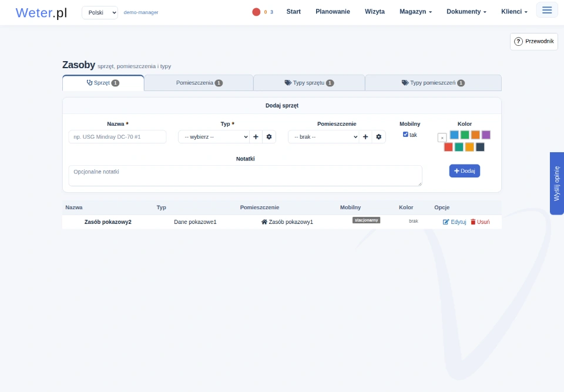Open the Polski language dropdown
The height and width of the screenshot is (392, 564).
point(100,12)
